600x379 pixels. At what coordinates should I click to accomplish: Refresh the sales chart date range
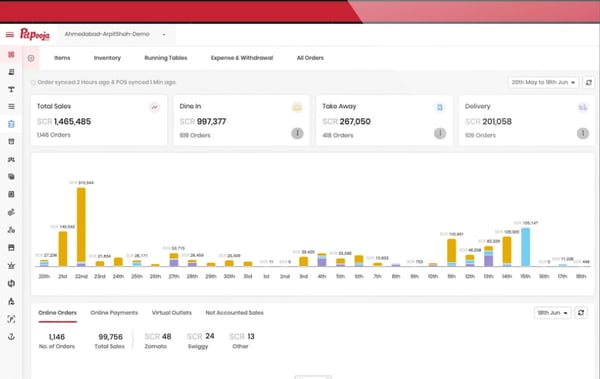click(x=589, y=82)
